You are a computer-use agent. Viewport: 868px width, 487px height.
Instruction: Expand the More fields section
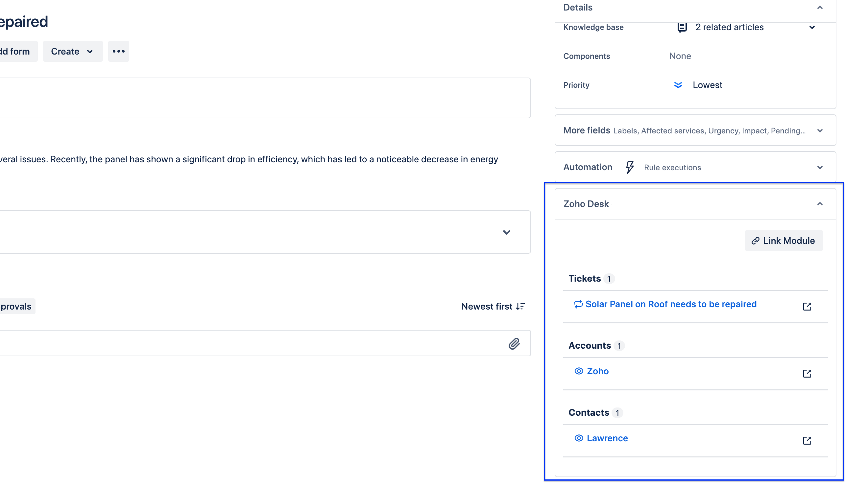coord(820,131)
